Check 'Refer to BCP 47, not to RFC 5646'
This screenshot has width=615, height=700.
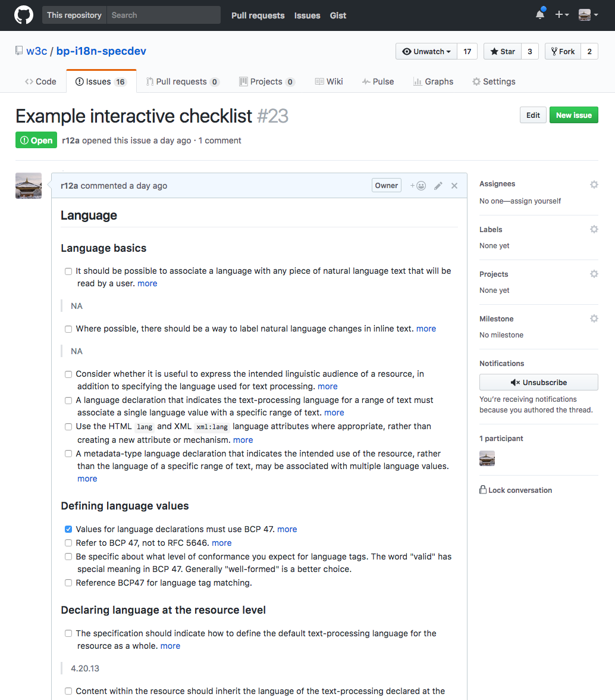pyautogui.click(x=68, y=543)
